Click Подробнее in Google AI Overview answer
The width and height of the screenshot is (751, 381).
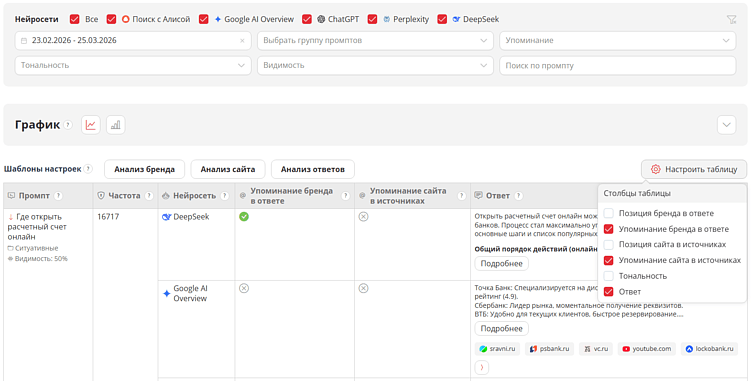click(501, 329)
